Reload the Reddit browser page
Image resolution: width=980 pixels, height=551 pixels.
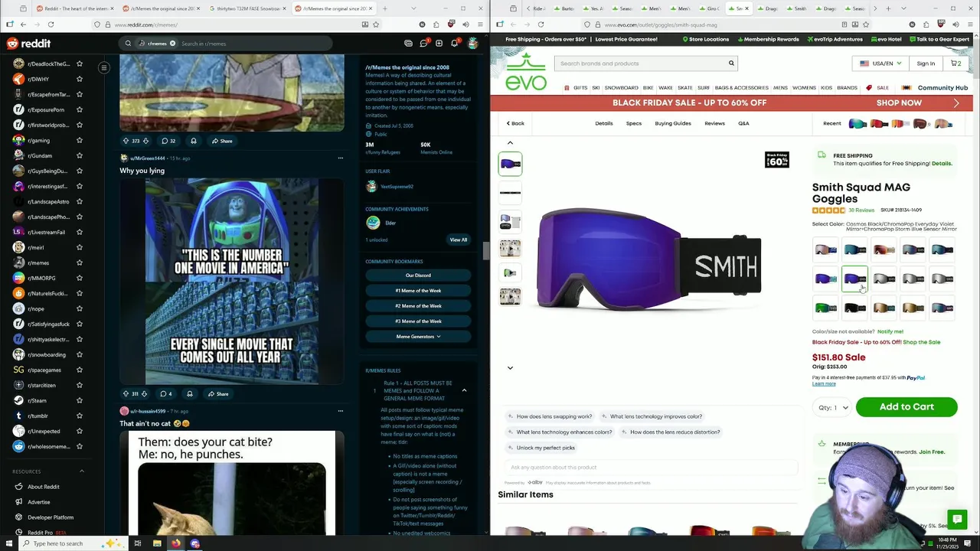pyautogui.click(x=51, y=24)
